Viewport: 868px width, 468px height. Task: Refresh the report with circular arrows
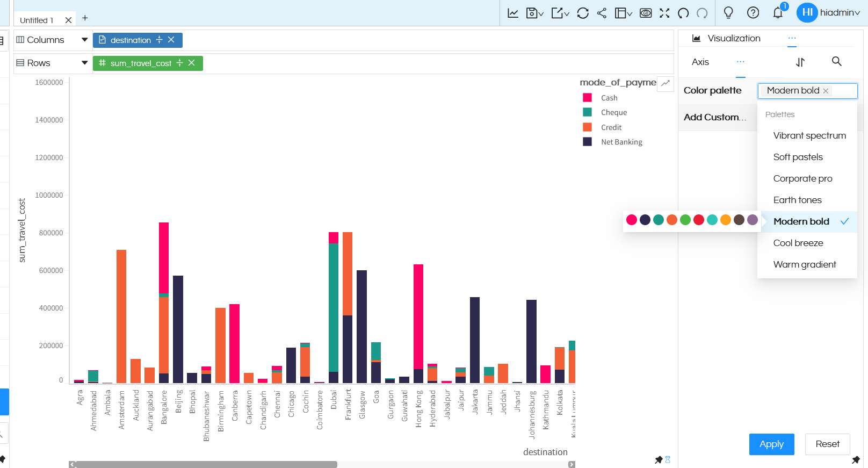[583, 13]
